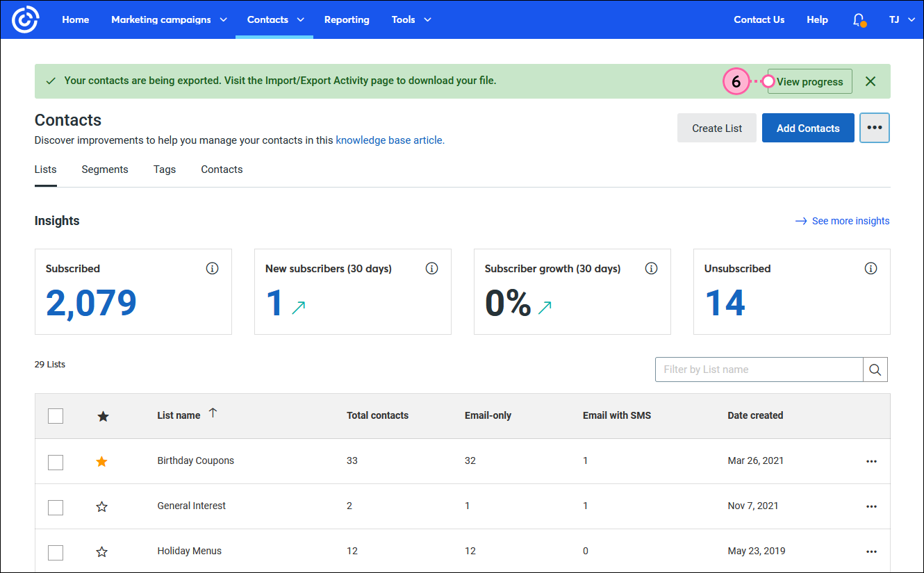This screenshot has width=924, height=573.
Task: Switch to the Tags tab
Action: 165,169
